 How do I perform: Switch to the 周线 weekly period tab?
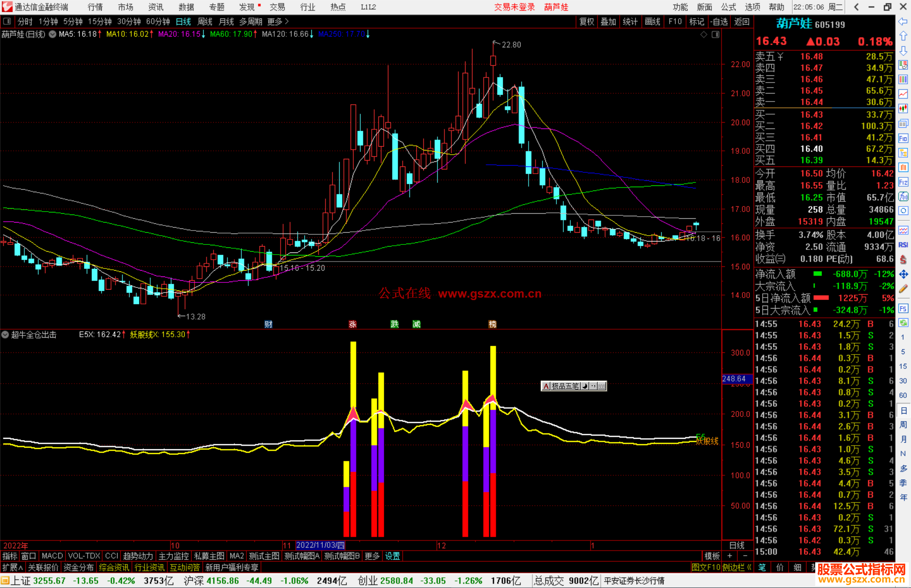[205, 21]
